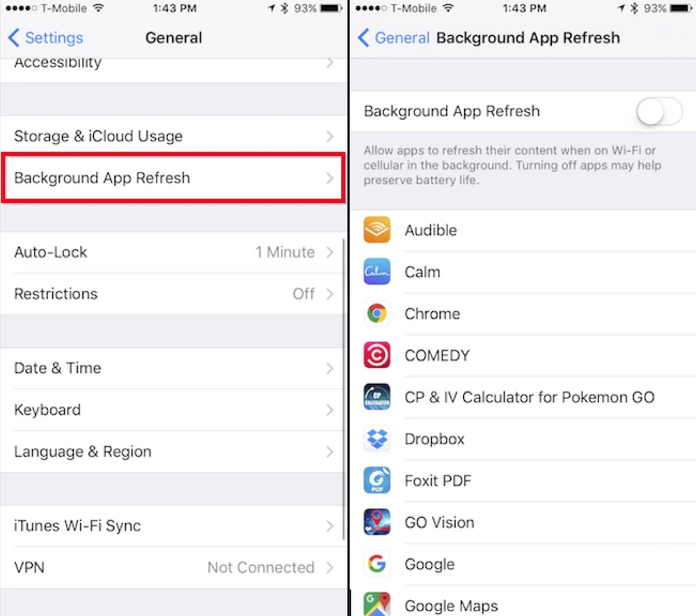Expand Storage & iCloud Usage chevron
The width and height of the screenshot is (696, 616).
(329, 136)
